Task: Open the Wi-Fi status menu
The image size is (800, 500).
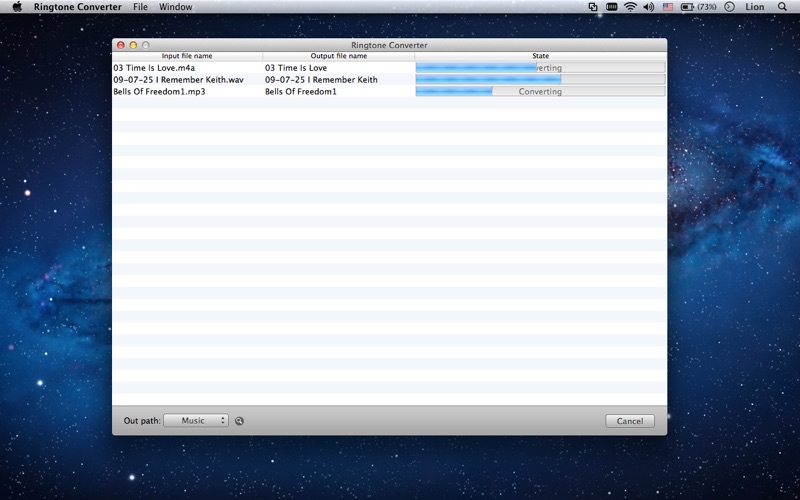Action: point(631,7)
